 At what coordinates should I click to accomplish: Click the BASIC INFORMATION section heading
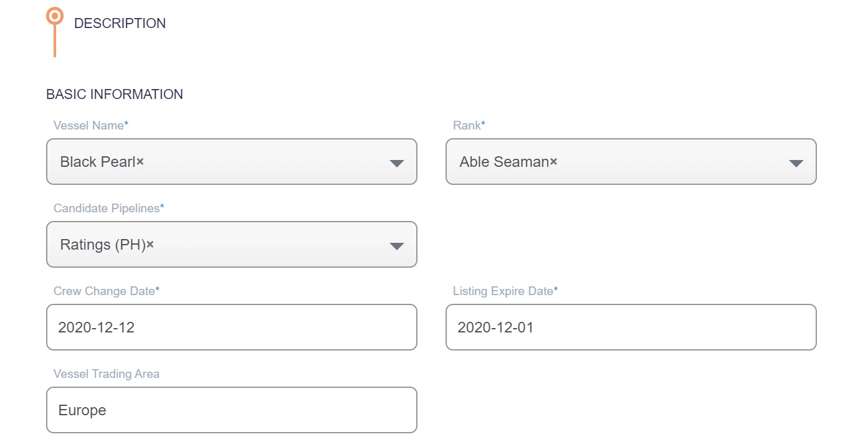(x=115, y=95)
